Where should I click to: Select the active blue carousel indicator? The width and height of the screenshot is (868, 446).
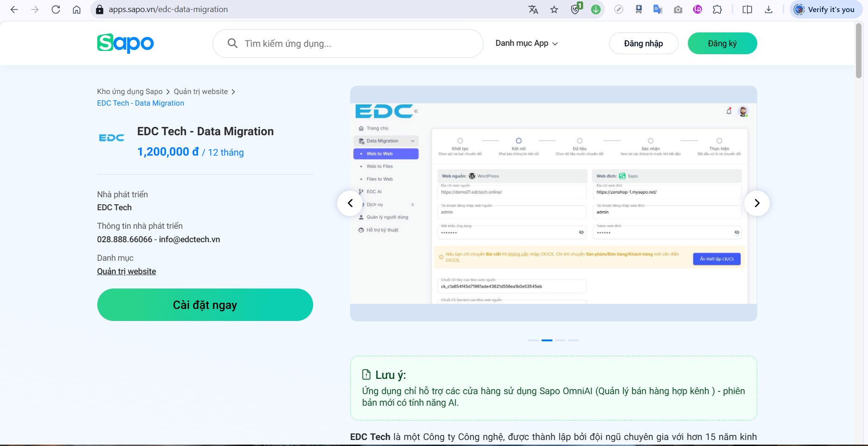click(547, 340)
